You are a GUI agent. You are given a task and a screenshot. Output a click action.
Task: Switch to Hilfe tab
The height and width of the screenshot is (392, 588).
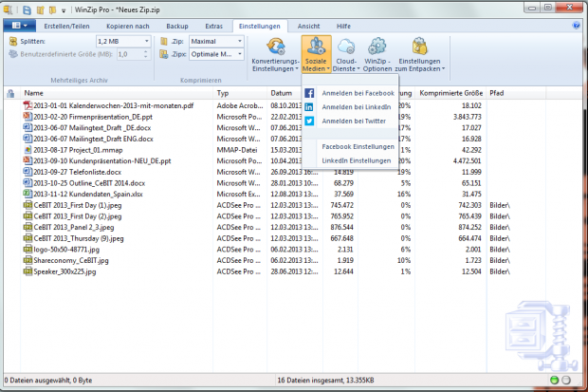point(343,26)
